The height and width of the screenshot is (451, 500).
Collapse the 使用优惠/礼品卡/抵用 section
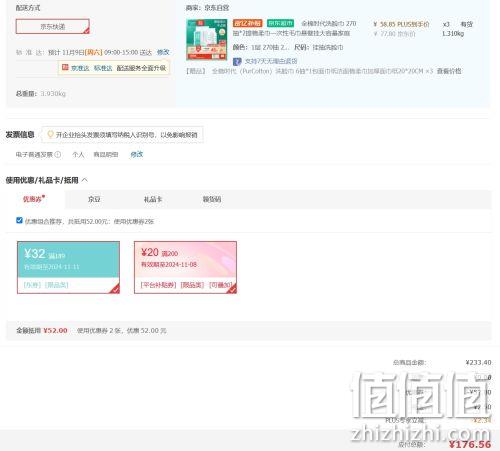pos(85,180)
